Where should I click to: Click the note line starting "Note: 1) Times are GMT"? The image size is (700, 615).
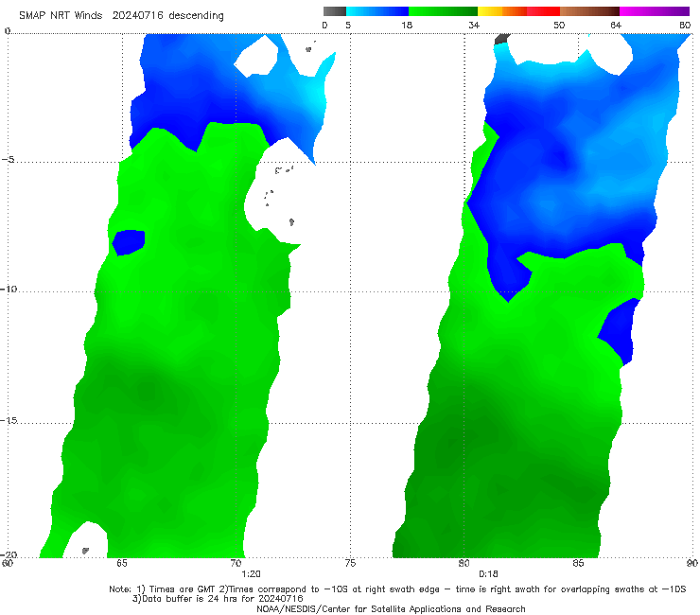pyautogui.click(x=397, y=589)
